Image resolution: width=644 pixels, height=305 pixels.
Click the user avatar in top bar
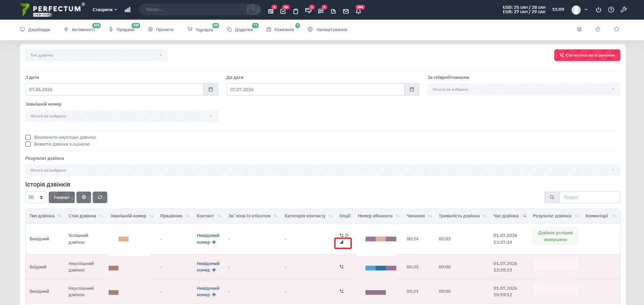(x=576, y=10)
